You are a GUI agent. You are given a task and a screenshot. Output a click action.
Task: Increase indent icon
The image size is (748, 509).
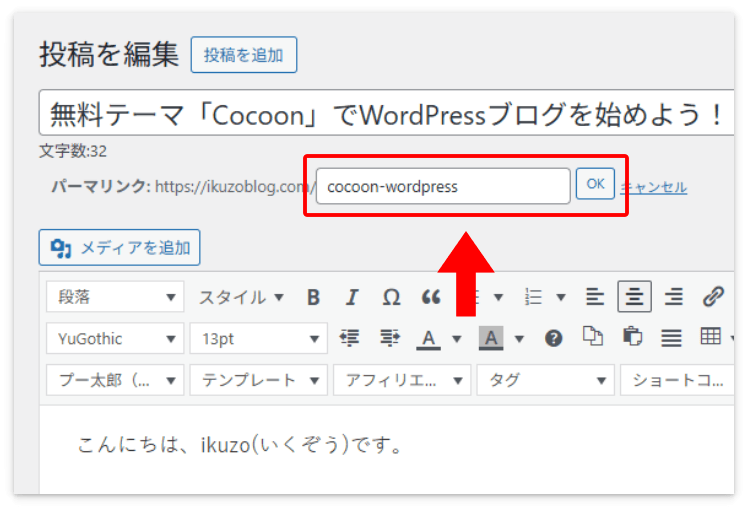(390, 338)
